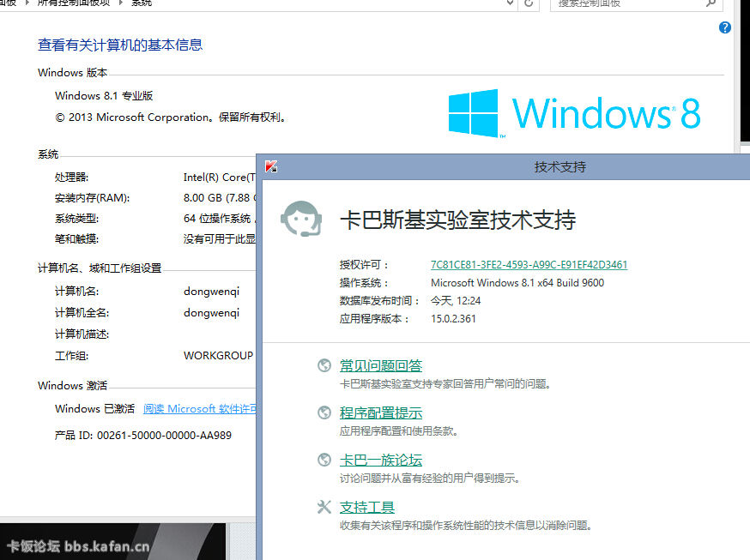The image size is (750, 560).
Task: Click the wrench icon beside 支持工具
Action: point(324,507)
